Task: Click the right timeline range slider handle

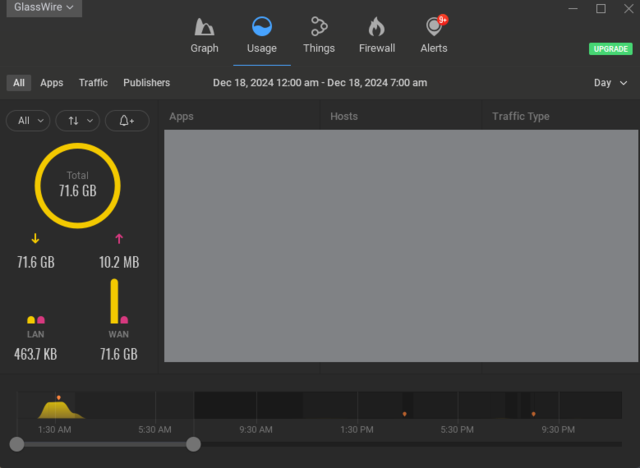Action: (193, 444)
